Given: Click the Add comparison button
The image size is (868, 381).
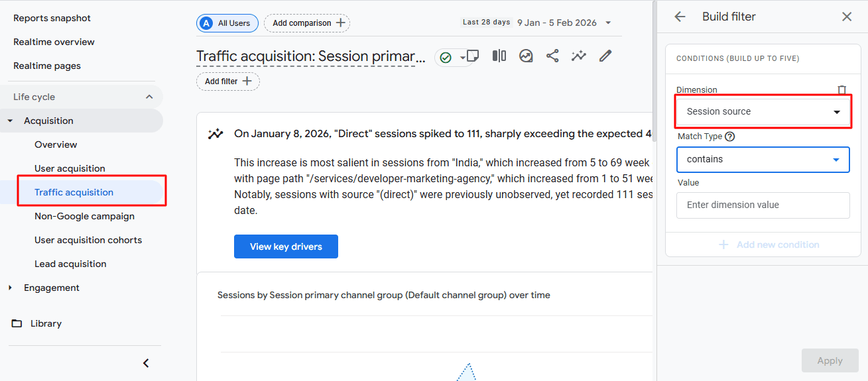Looking at the screenshot, I should [x=307, y=23].
